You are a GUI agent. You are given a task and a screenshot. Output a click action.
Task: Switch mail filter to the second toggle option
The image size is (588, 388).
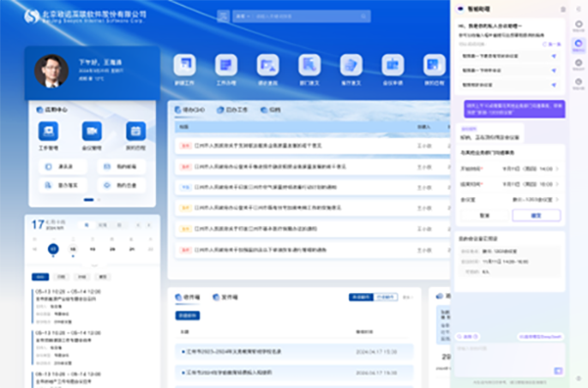pos(385,297)
